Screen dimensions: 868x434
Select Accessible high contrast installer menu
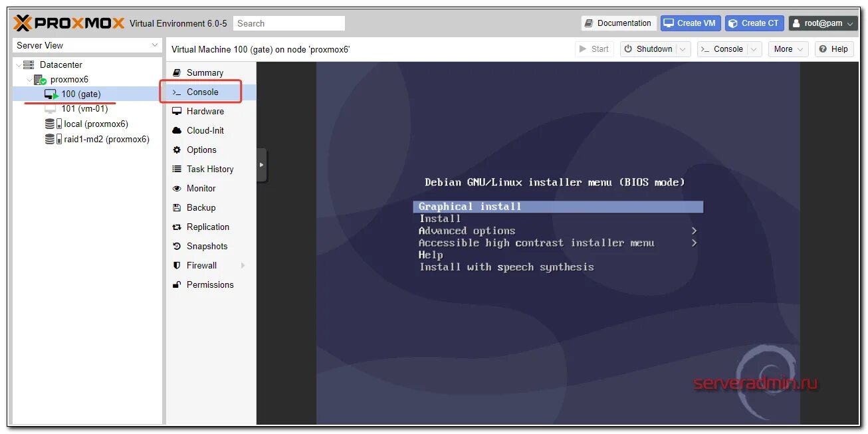[x=536, y=243]
